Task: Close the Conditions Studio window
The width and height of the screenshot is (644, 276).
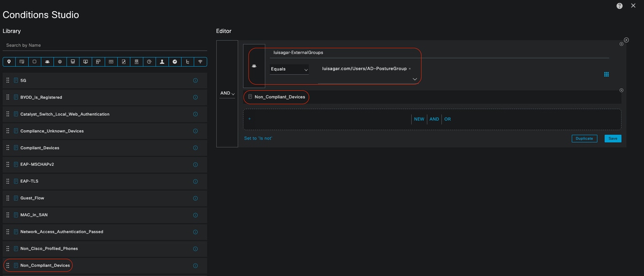Action: click(x=633, y=6)
